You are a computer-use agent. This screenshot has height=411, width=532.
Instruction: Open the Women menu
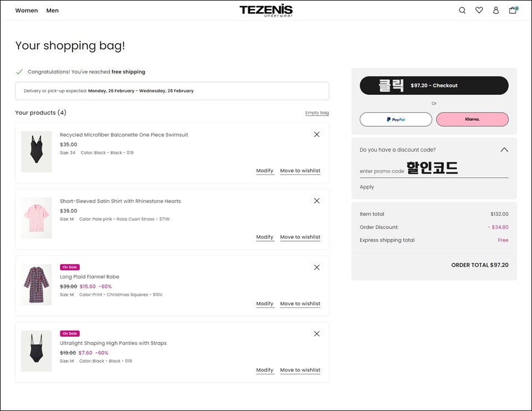(x=27, y=11)
